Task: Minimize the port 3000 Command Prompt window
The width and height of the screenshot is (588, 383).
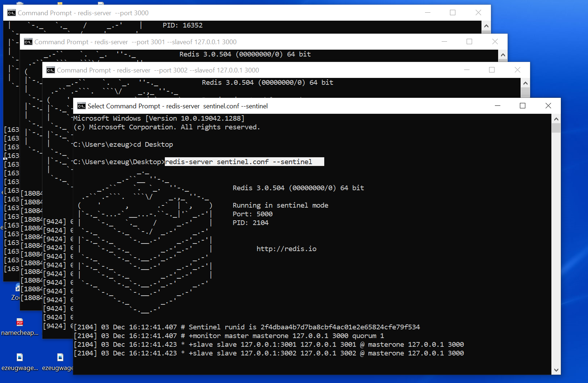Action: click(x=428, y=13)
